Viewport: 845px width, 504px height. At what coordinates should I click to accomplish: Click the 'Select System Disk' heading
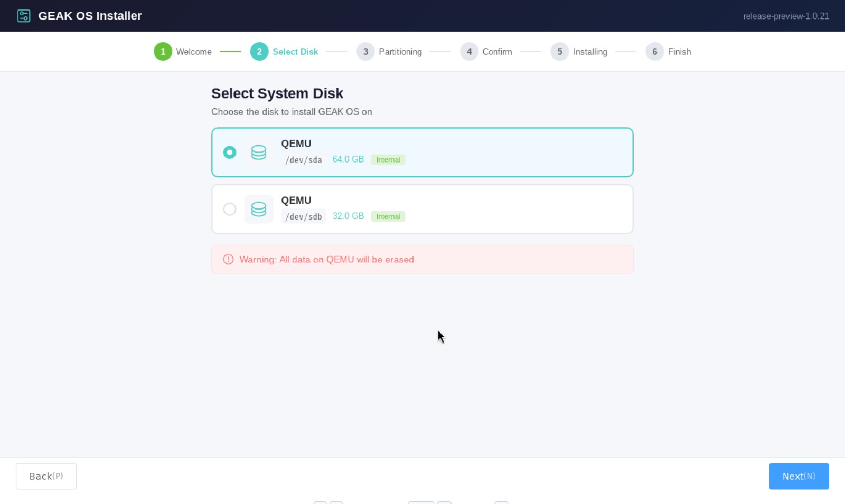tap(277, 93)
